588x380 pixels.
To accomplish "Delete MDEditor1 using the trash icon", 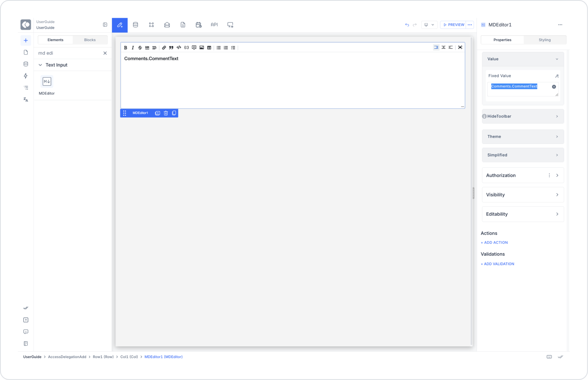I will [166, 113].
